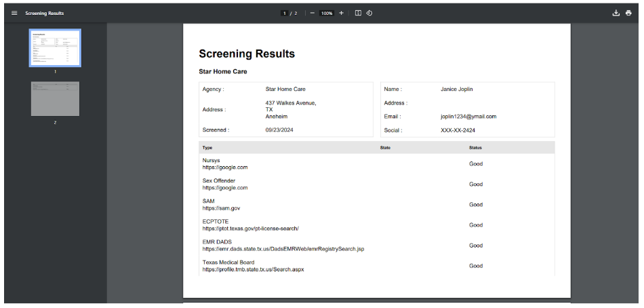Click the Screening Results heading
The height and width of the screenshot is (308, 644).
247,54
